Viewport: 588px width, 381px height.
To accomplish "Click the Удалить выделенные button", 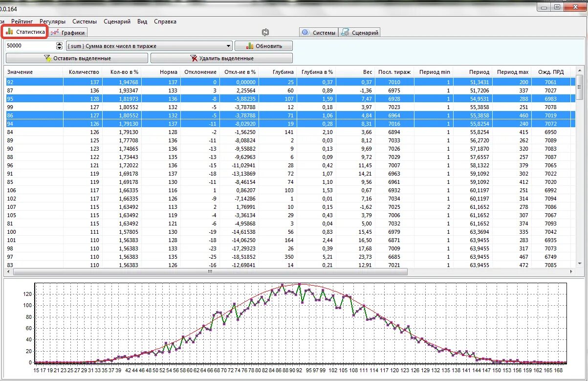I will [221, 58].
